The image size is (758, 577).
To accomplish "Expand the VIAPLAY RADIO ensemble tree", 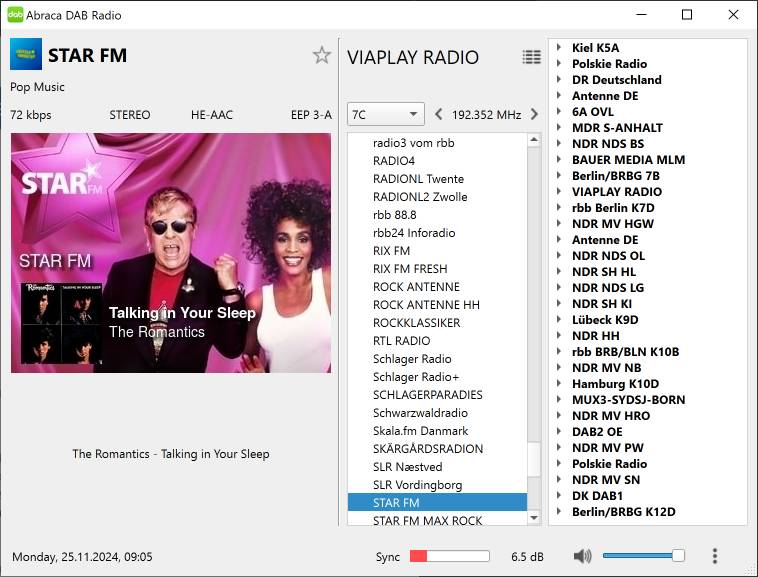I will point(558,192).
